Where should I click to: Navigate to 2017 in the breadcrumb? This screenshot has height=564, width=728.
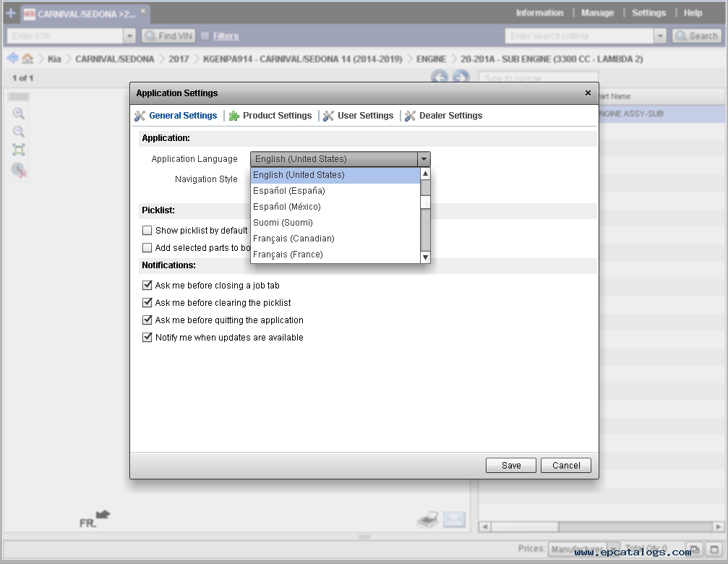point(179,59)
